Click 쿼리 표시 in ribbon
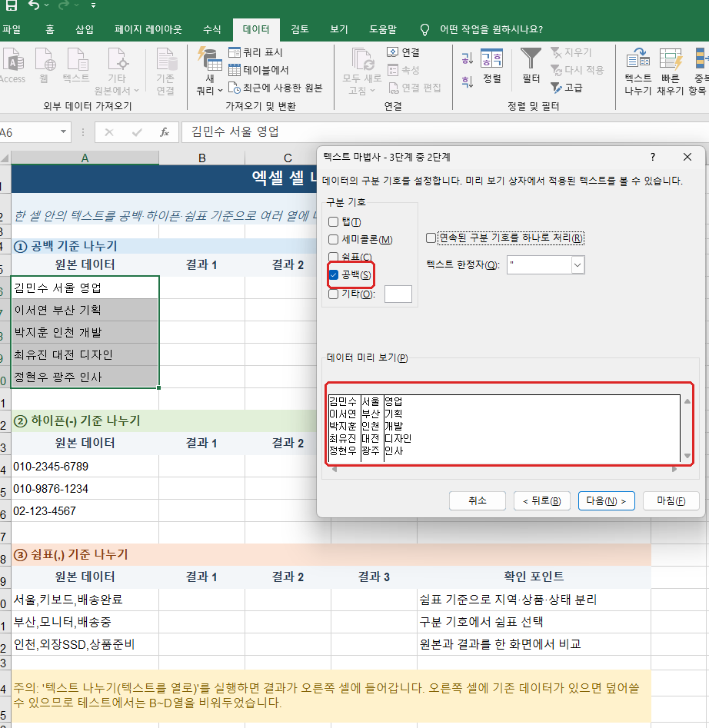 point(256,52)
